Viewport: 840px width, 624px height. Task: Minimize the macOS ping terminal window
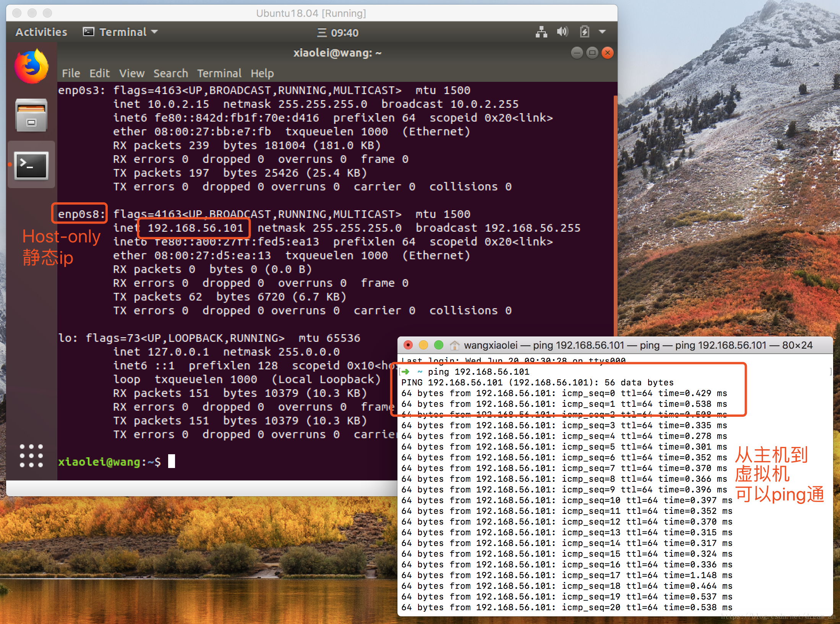click(x=423, y=345)
